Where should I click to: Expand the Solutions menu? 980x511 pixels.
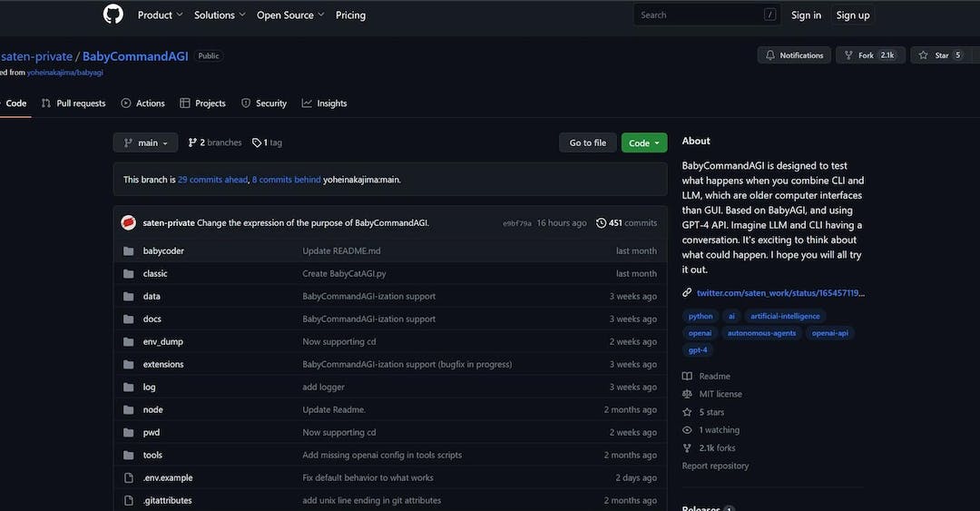220,15
